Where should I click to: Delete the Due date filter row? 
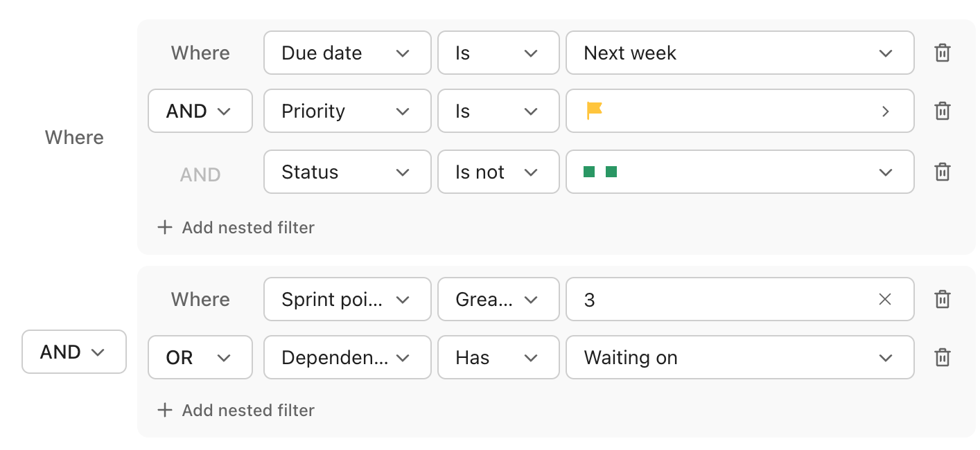click(942, 53)
